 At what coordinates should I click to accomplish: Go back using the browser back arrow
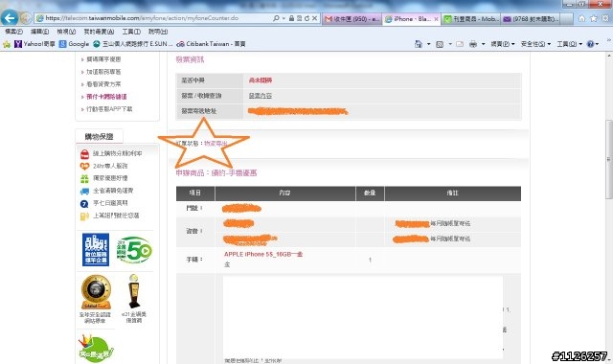[x=10, y=18]
